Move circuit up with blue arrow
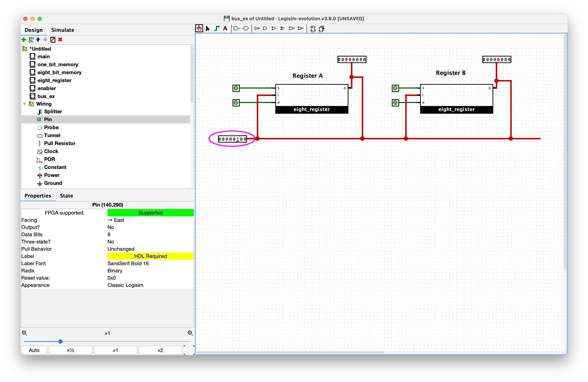The height and width of the screenshot is (382, 588). click(38, 39)
